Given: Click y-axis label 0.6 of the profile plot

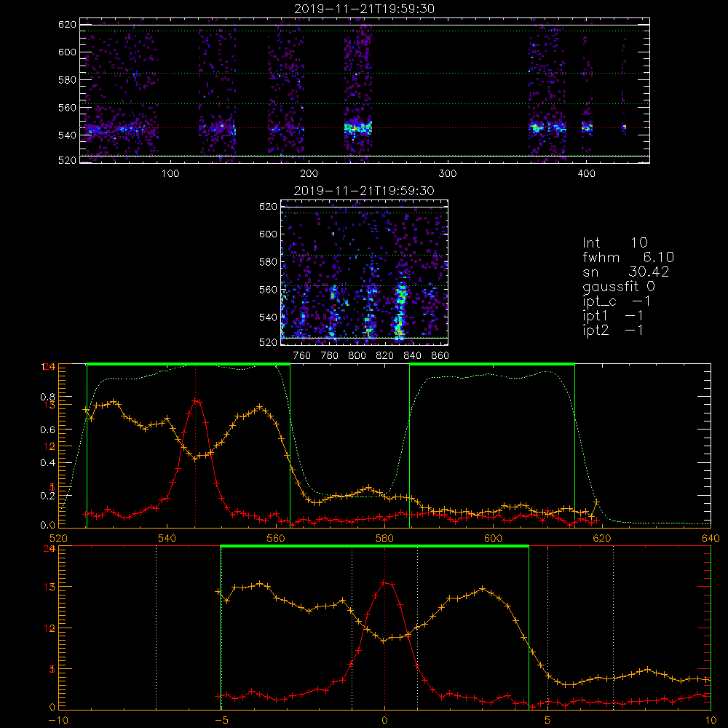Looking at the screenshot, I should point(48,430).
